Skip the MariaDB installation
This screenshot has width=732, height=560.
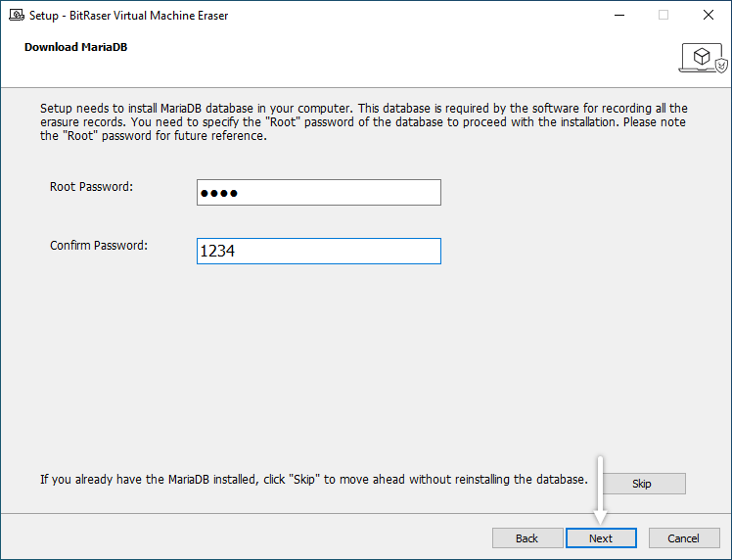[x=644, y=484]
